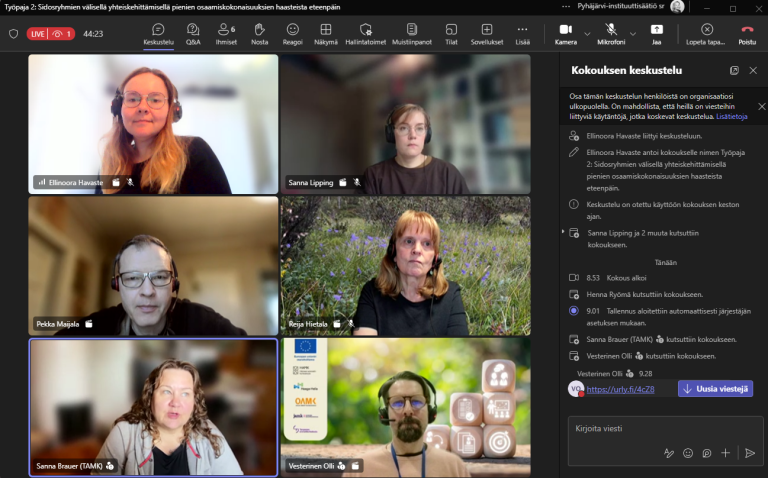
Task: Open Hallintatoimet meeting controls
Action: pyautogui.click(x=365, y=34)
